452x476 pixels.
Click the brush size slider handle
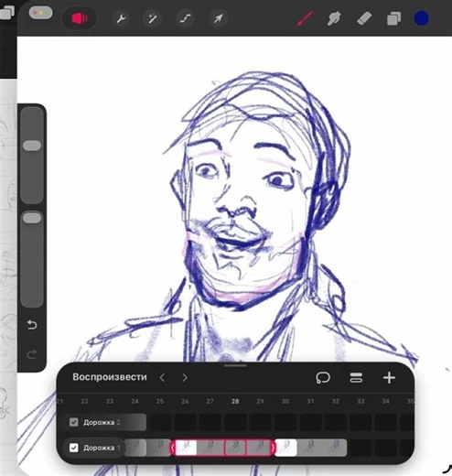tap(32, 146)
